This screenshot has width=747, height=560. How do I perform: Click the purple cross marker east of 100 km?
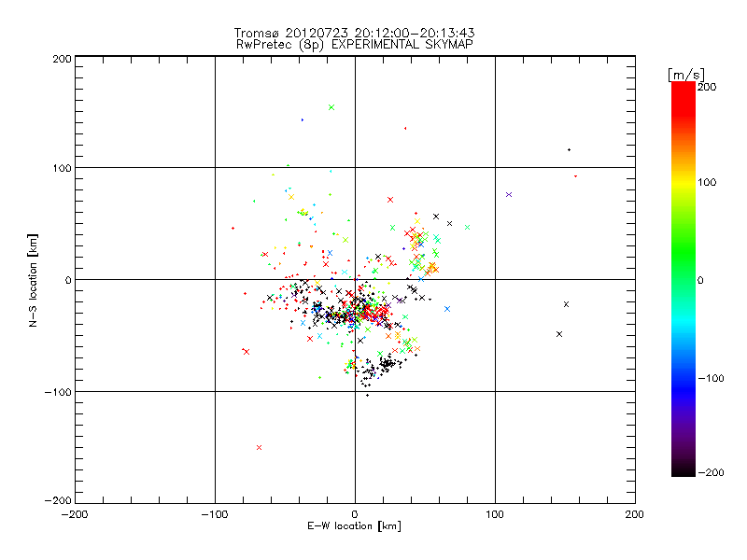point(509,195)
